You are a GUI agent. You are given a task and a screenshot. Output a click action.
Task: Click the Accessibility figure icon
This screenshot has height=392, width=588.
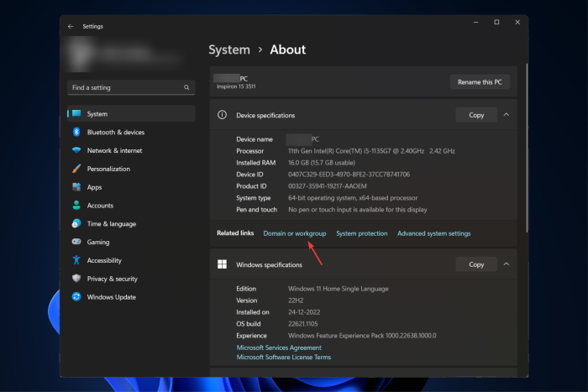coord(76,260)
